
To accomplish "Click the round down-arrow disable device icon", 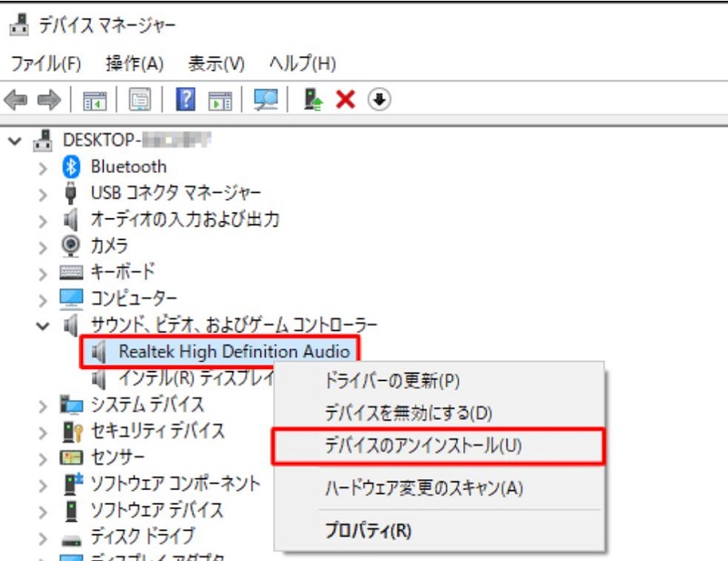I will tap(379, 99).
